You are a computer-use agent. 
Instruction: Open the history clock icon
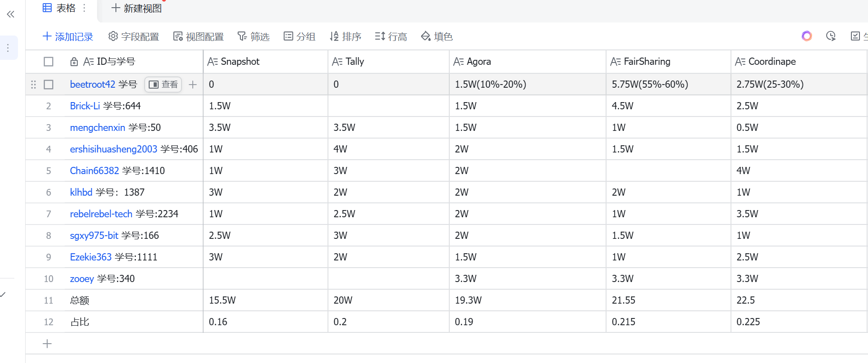point(831,36)
